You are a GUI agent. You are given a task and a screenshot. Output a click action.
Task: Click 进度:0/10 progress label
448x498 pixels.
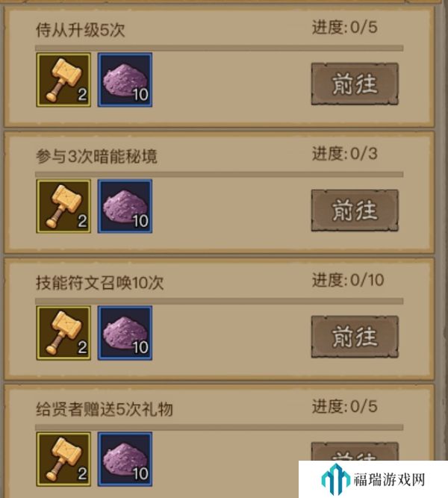point(348,280)
